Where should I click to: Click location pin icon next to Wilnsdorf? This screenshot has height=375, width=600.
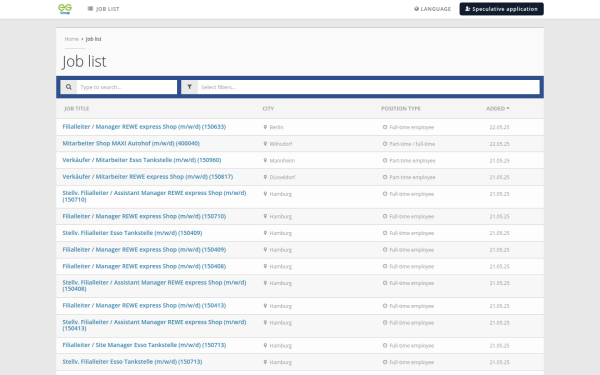[265, 144]
